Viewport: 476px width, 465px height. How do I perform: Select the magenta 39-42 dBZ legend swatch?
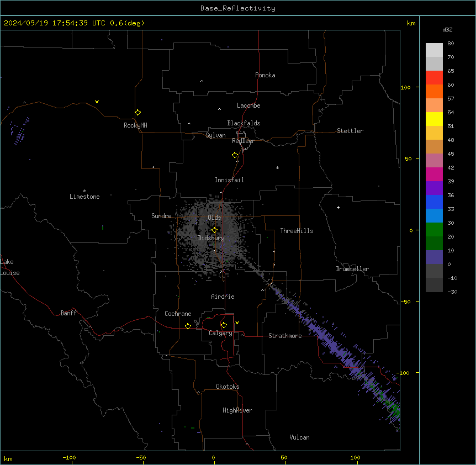434,174
